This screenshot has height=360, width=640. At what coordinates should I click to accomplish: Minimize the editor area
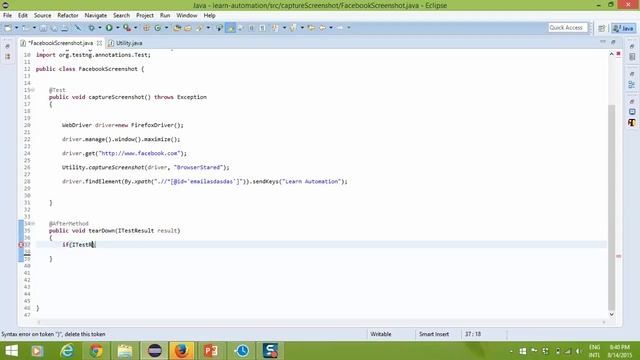point(603,42)
